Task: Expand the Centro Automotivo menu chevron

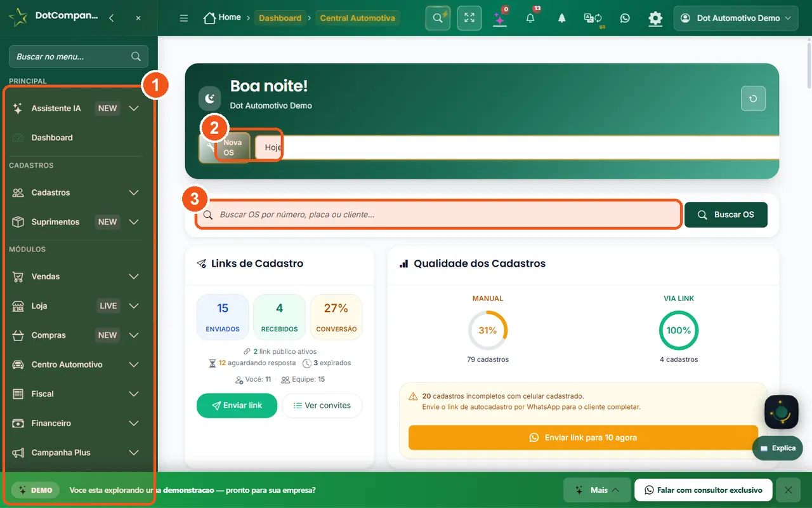Action: point(134,364)
